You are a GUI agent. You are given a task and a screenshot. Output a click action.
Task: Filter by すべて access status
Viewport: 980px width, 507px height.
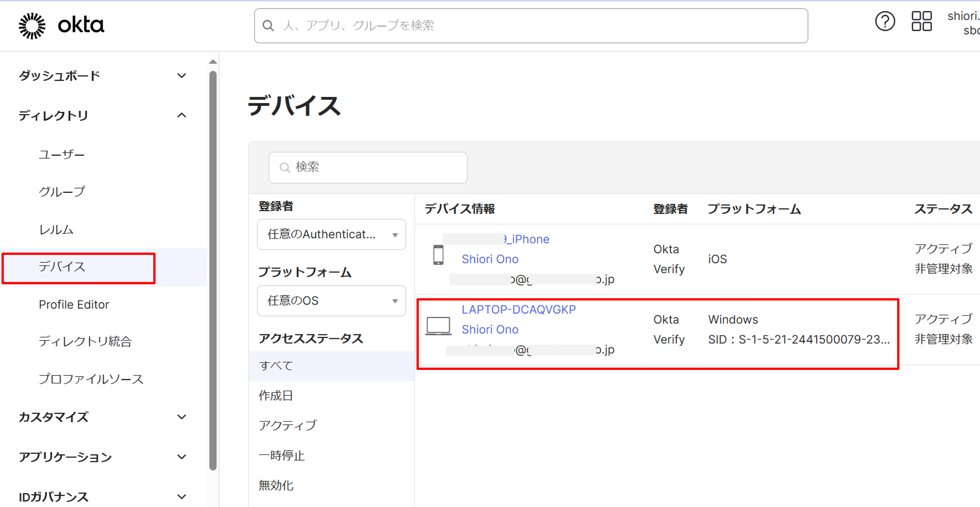click(331, 366)
